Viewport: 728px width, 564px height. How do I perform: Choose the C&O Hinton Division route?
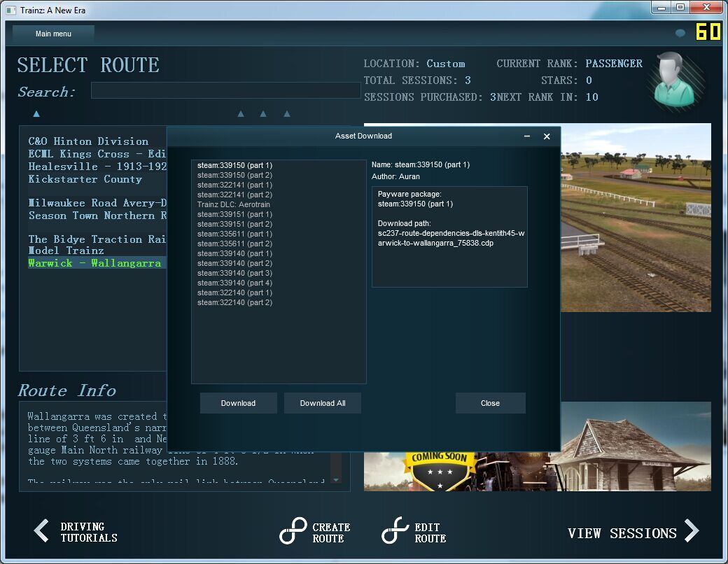88,141
